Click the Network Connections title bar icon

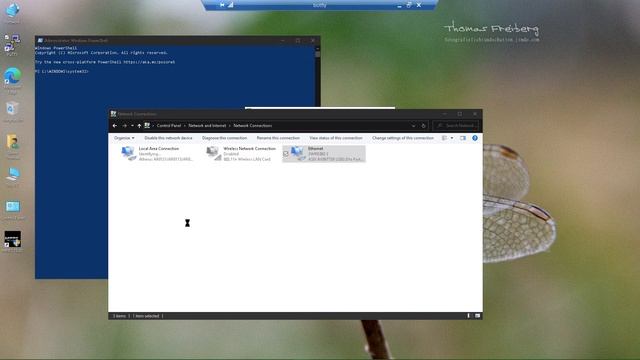click(113, 114)
